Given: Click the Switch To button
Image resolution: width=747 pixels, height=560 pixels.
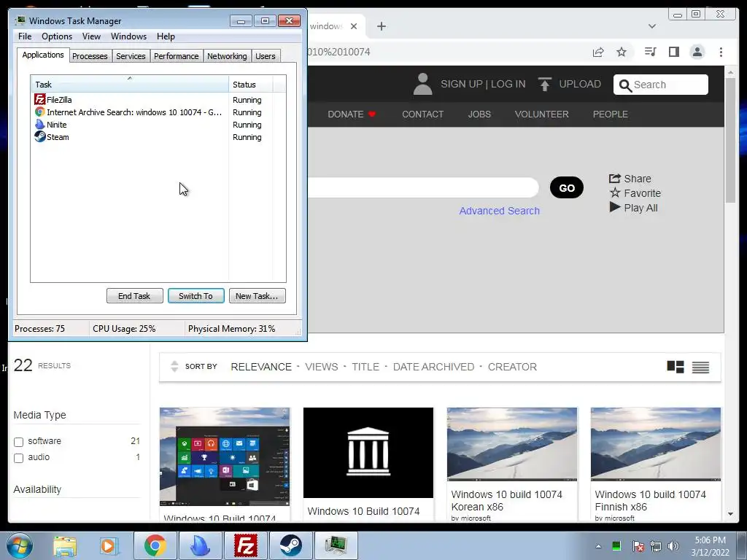Looking at the screenshot, I should 196,296.
